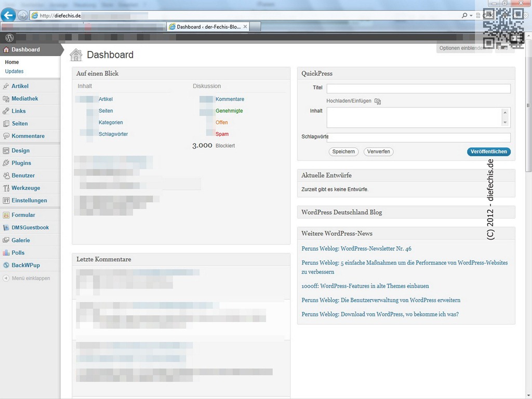
Task: Open WordPress-Newsletter Nr. 46 news link
Action: [356, 249]
